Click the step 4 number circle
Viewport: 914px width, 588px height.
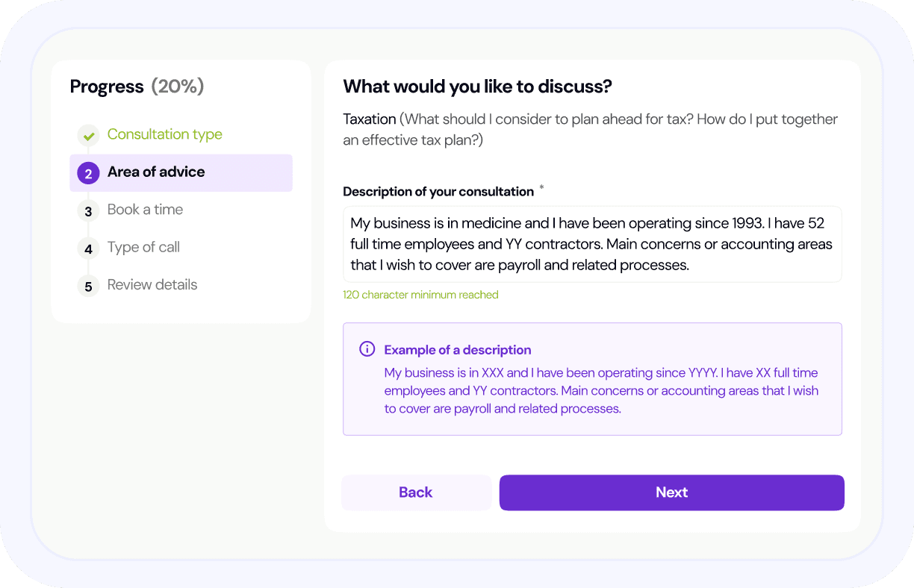(88, 248)
